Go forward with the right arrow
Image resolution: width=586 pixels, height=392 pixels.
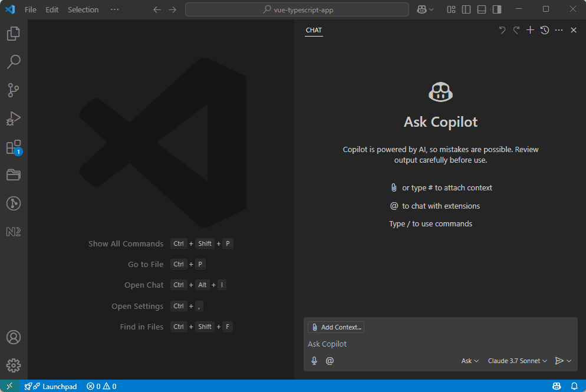(x=172, y=9)
